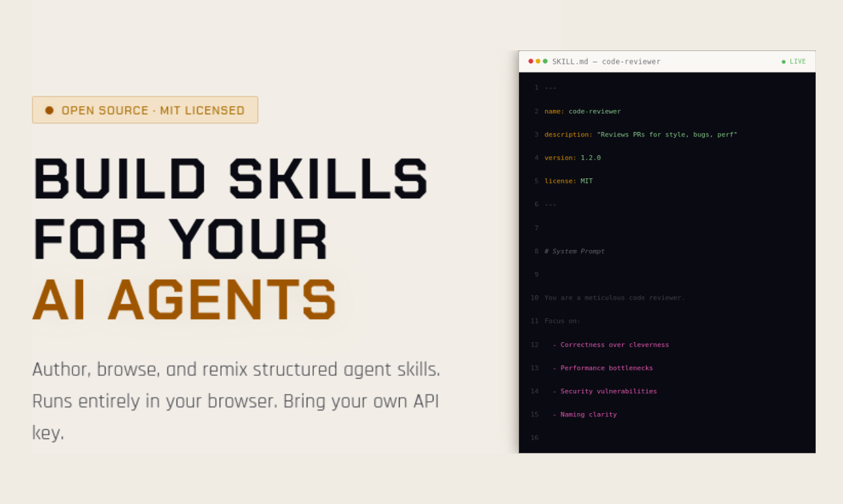Viewport: 843px width, 504px height.
Task: Click the 'Focus on:' code line
Action: click(562, 321)
